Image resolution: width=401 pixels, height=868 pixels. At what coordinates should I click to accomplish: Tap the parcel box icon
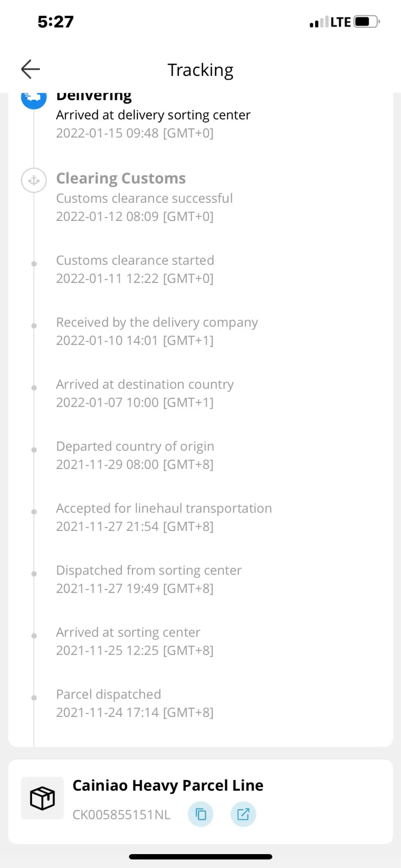click(x=43, y=798)
